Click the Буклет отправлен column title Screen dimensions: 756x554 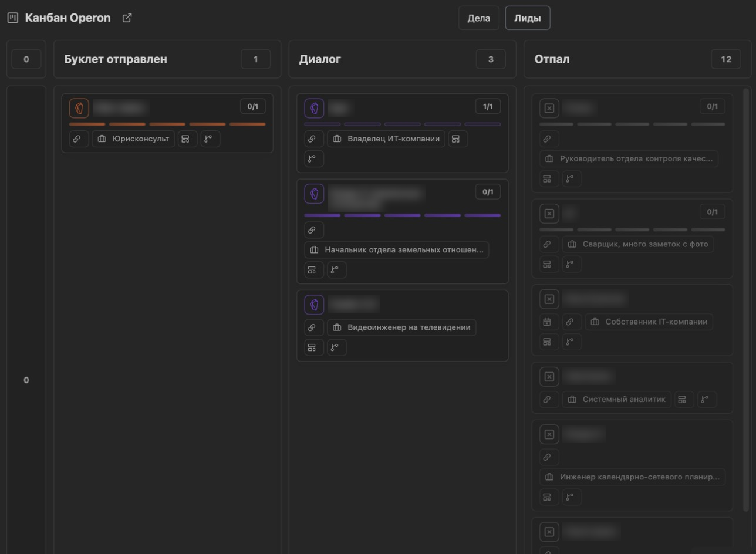click(x=116, y=59)
